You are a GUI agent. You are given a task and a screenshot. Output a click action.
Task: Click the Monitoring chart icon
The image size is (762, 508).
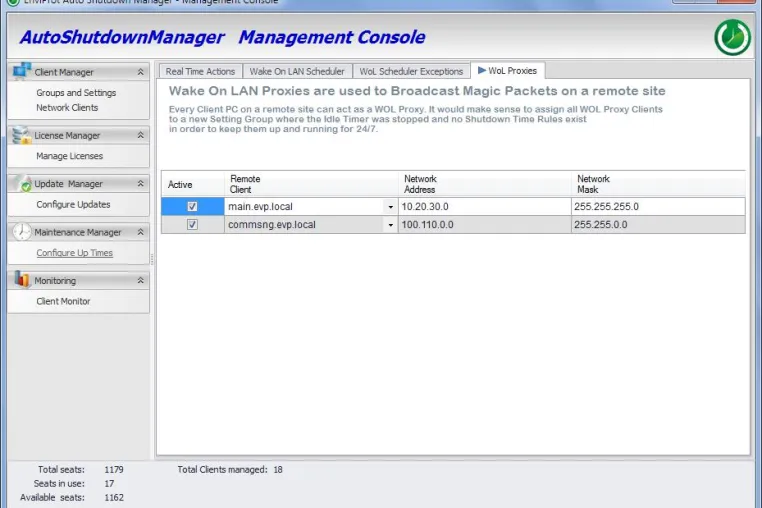(22, 280)
